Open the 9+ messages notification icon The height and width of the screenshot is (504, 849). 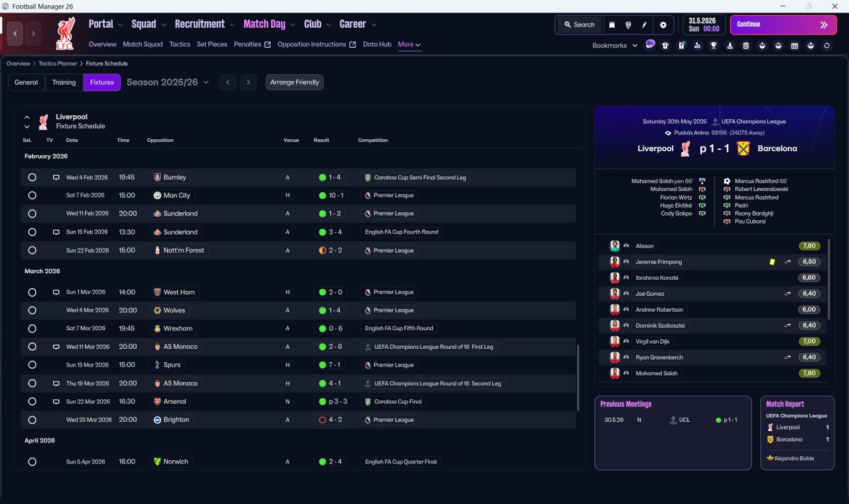(x=650, y=44)
